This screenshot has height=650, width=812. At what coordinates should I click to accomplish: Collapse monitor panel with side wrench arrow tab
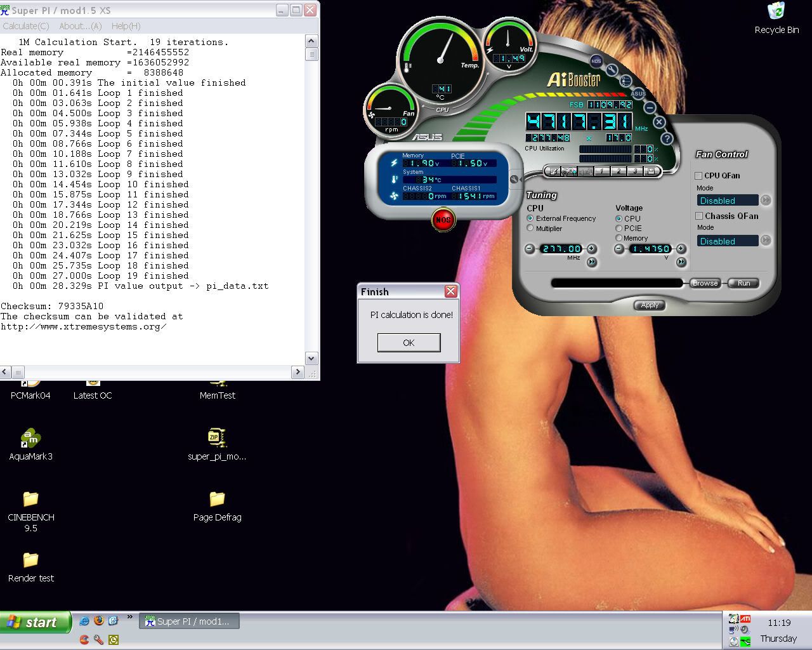coord(514,180)
